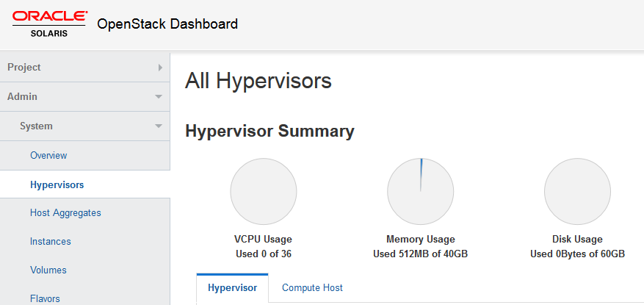This screenshot has width=644, height=305.
Task: Click the Disk Usage pie chart
Action: 577,191
